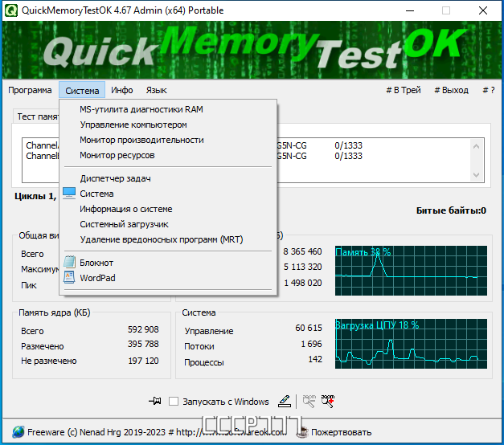
Task: Click the value 395 788
Action: tap(143, 344)
